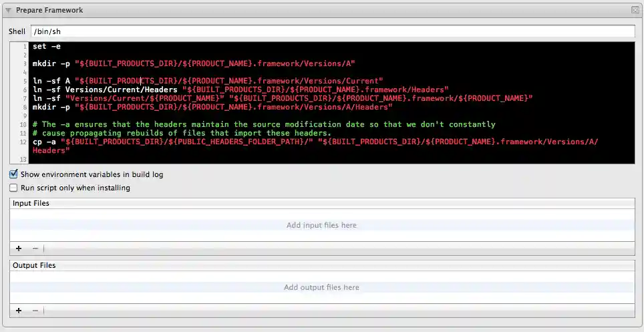Remove input file with minus button
This screenshot has width=644, height=332.
click(x=35, y=248)
